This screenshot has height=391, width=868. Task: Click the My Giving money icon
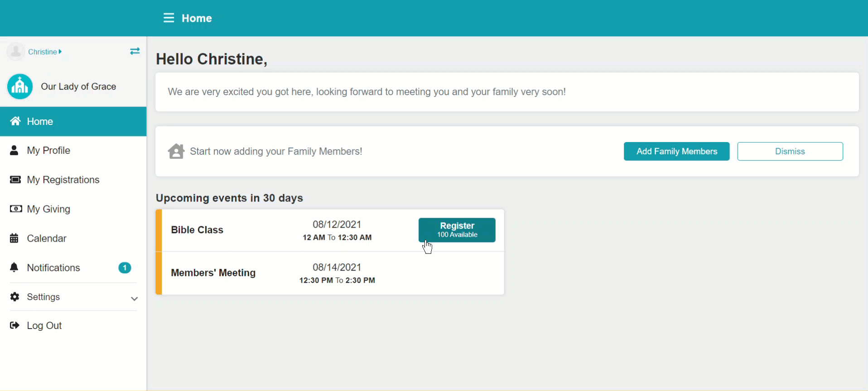pos(16,209)
